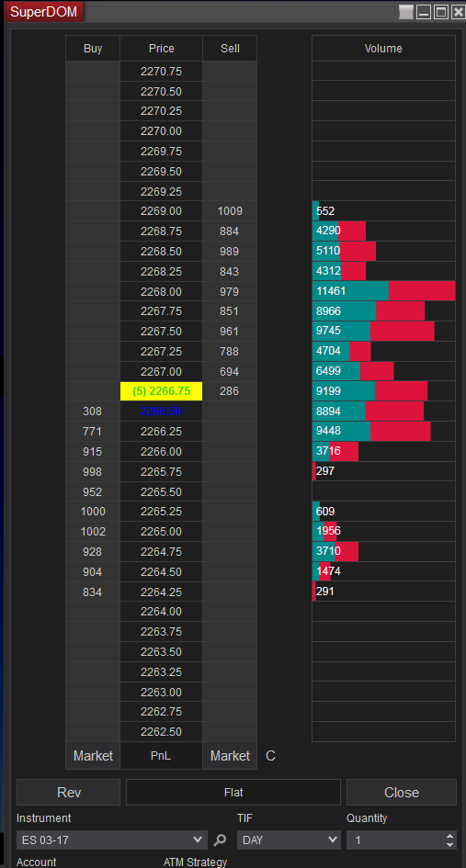Click the Close position button
This screenshot has height=868, width=466.
(x=401, y=792)
